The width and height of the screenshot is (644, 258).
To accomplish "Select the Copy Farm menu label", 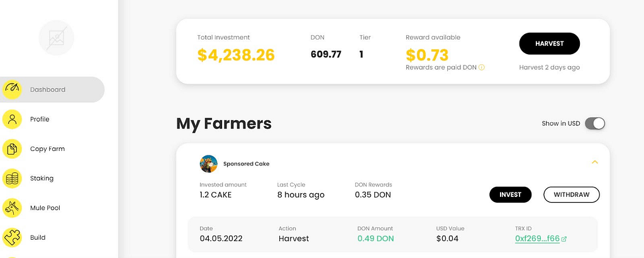I will pos(48,149).
